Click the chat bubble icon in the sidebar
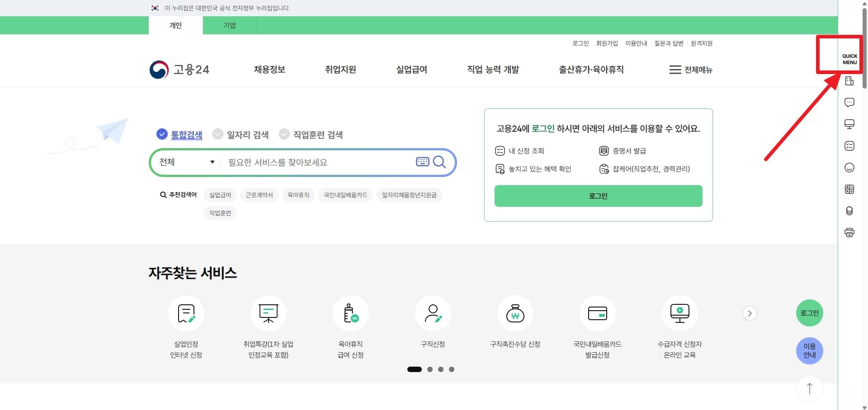 point(850,102)
